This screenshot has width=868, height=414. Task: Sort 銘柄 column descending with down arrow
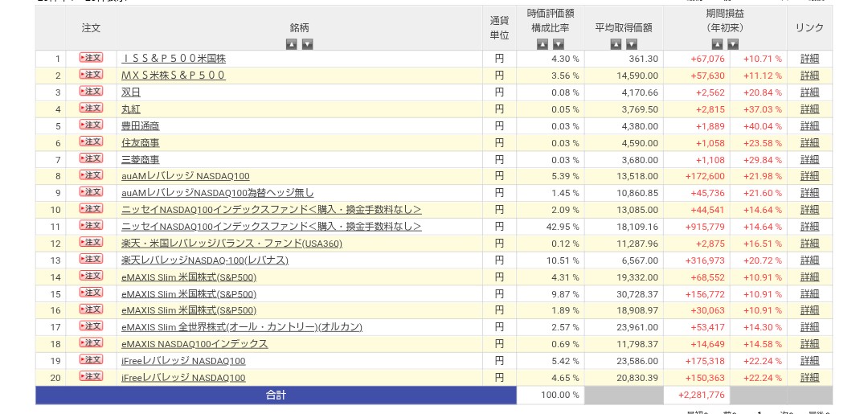tap(307, 44)
